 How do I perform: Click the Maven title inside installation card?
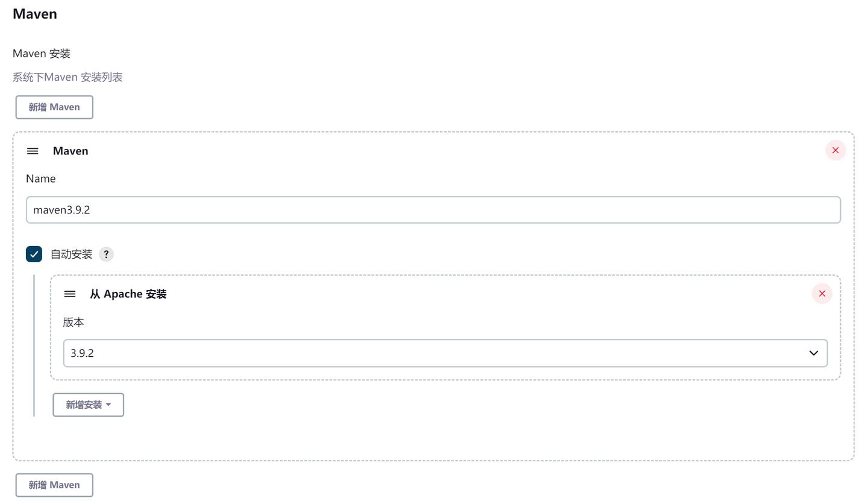point(71,151)
